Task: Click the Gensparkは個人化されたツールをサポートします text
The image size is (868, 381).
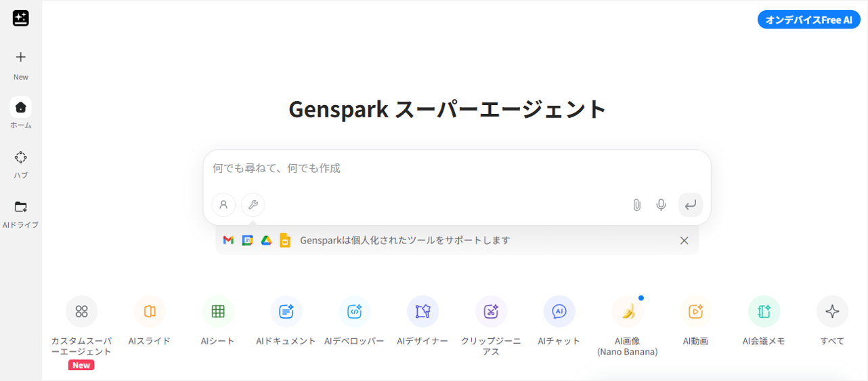Action: (405, 240)
